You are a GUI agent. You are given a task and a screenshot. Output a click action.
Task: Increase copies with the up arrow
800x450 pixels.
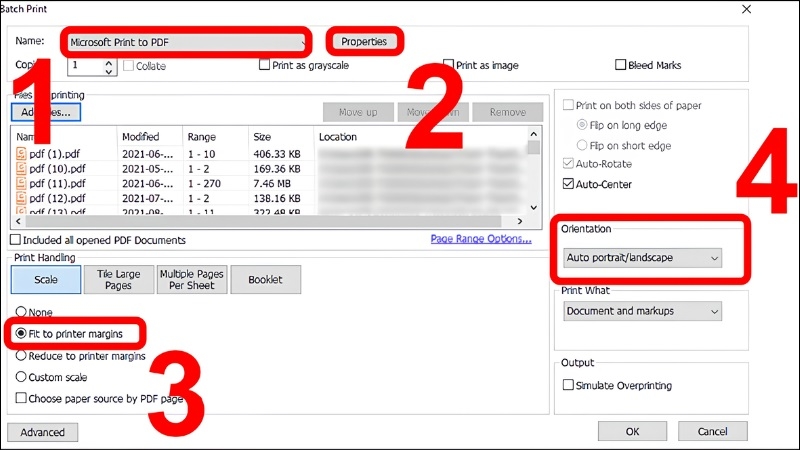(x=108, y=63)
